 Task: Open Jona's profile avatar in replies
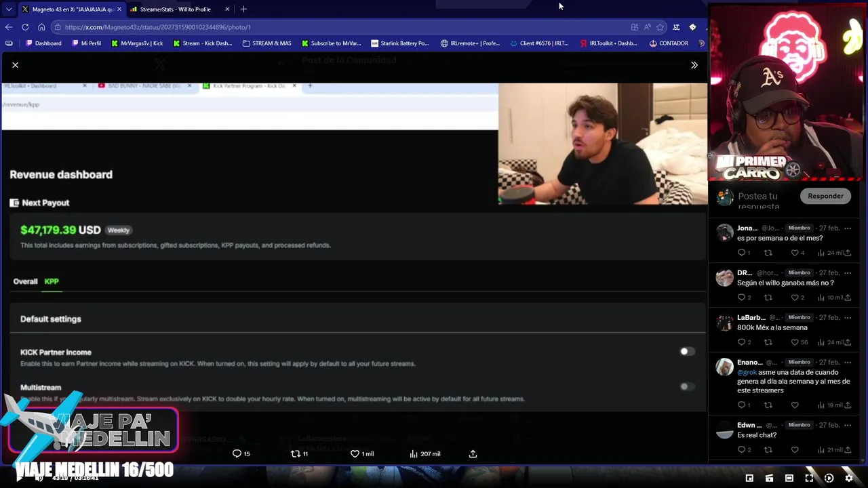click(x=724, y=233)
